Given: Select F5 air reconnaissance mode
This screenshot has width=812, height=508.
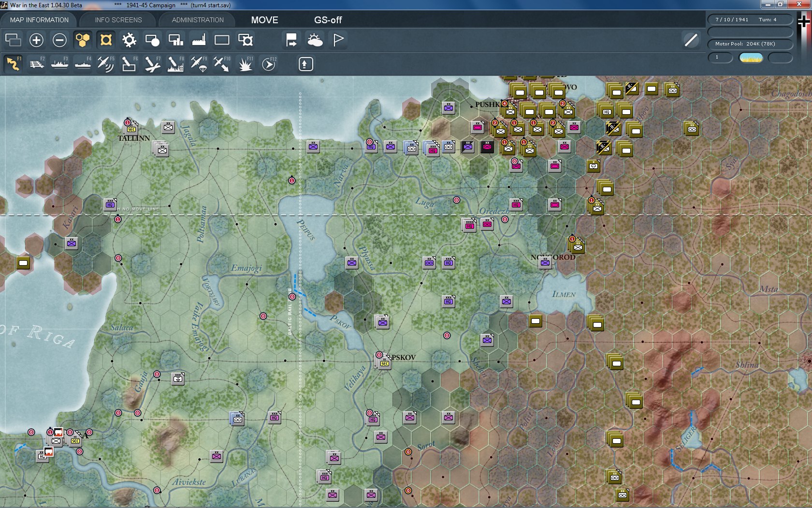Looking at the screenshot, I should coord(106,64).
